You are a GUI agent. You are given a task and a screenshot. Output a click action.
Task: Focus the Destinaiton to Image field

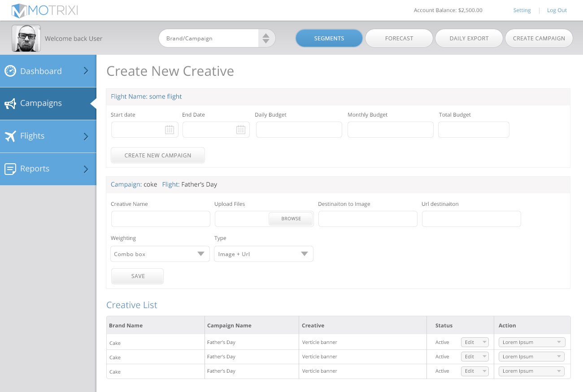[368, 219]
